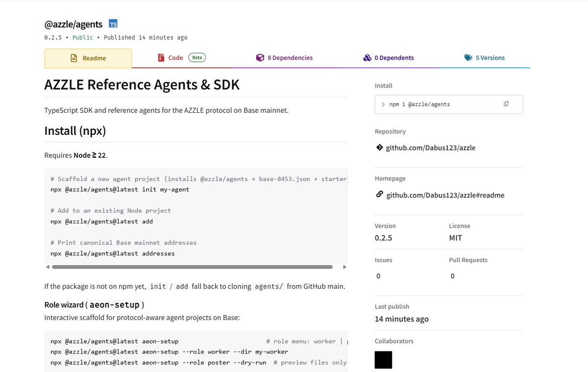Click the version value 0.2.5 in sidebar

pos(383,238)
